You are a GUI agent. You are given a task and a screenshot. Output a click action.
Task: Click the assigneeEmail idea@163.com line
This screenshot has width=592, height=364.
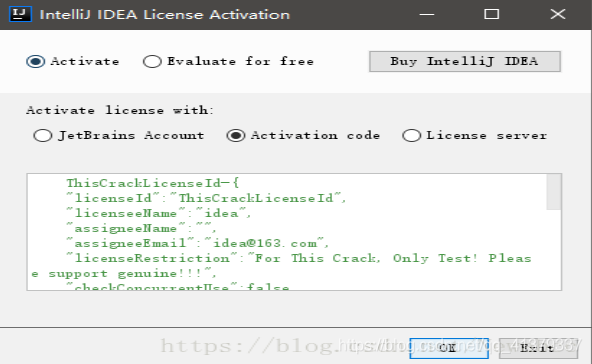tap(197, 243)
